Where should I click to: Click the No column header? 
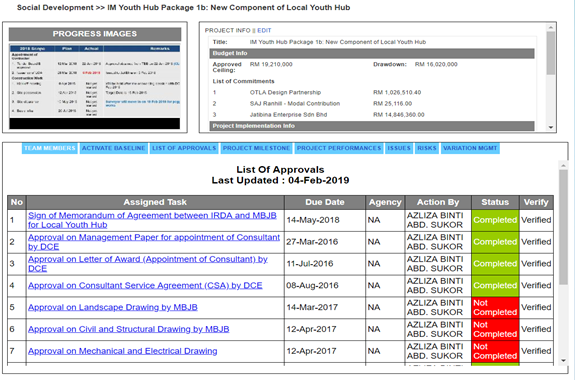click(x=17, y=202)
